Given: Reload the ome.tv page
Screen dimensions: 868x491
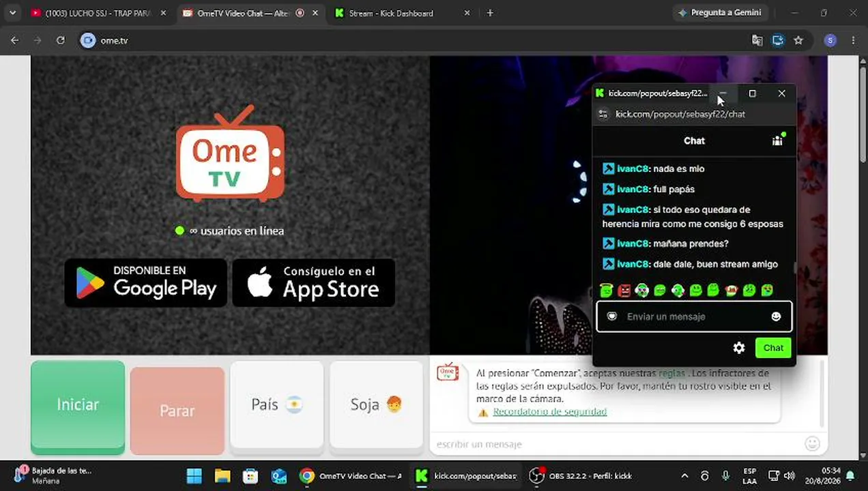Looking at the screenshot, I should click(x=61, y=40).
